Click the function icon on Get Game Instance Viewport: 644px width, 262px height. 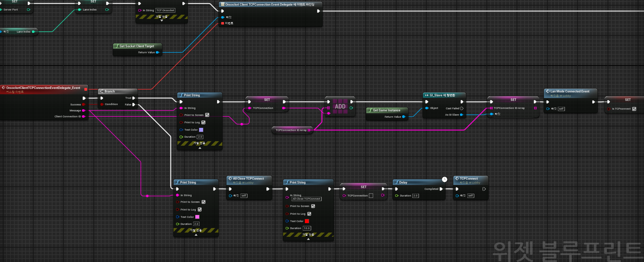pyautogui.click(x=370, y=110)
